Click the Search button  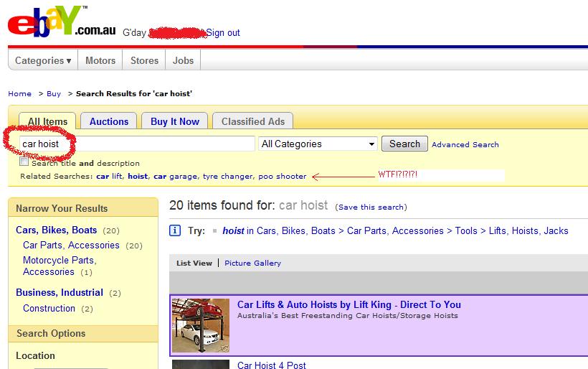pyautogui.click(x=404, y=144)
